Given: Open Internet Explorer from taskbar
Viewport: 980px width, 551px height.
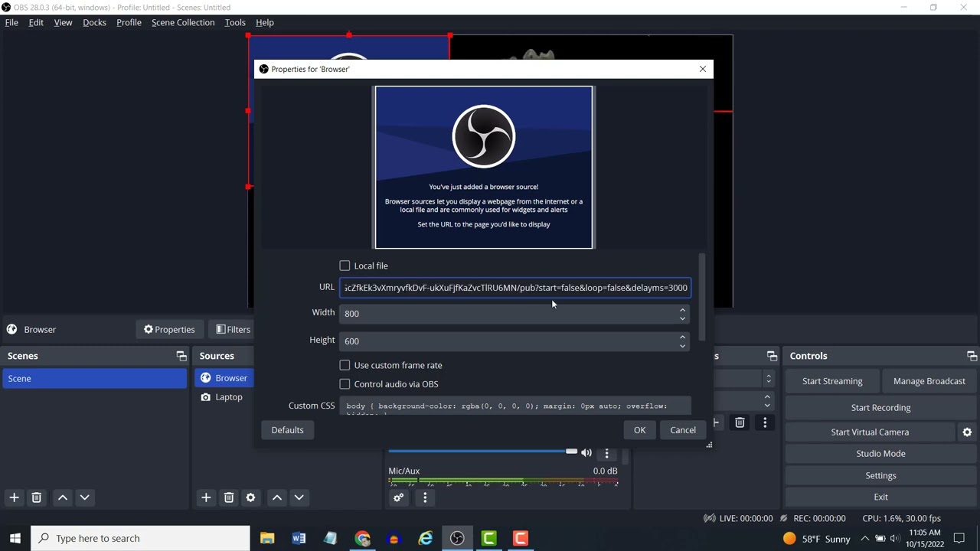Looking at the screenshot, I should coord(426,538).
